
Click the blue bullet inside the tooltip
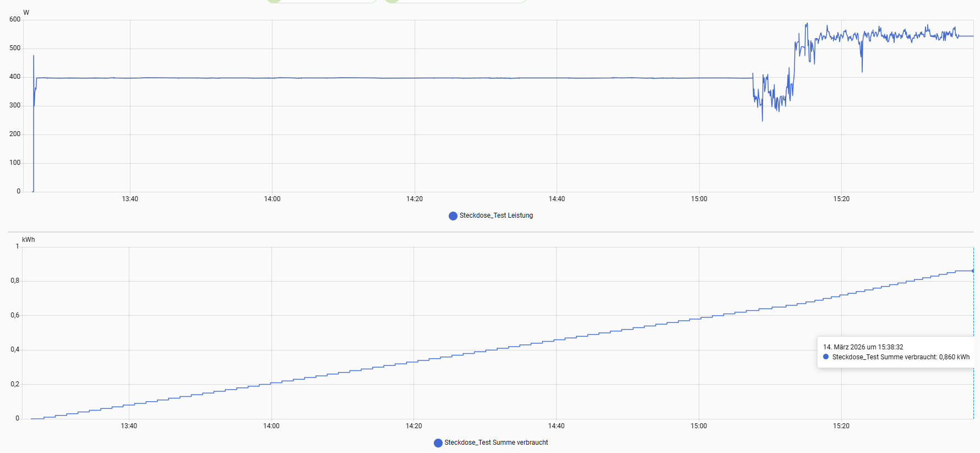pos(826,357)
